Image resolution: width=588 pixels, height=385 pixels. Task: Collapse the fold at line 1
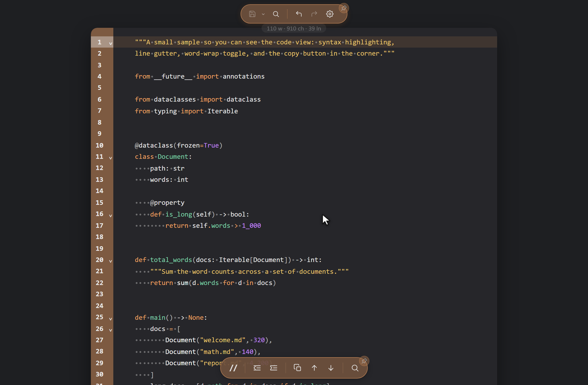click(x=110, y=43)
